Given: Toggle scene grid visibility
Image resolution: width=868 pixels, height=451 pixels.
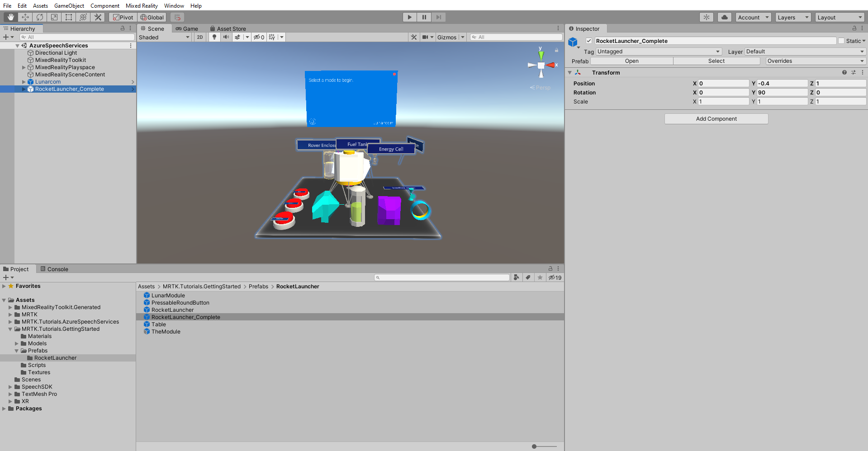Looking at the screenshot, I should [272, 37].
